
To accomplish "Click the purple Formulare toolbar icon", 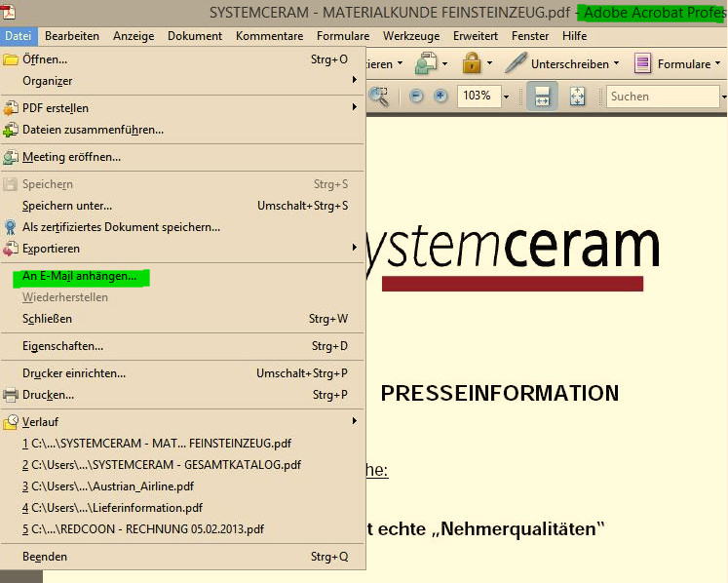I will click(642, 63).
